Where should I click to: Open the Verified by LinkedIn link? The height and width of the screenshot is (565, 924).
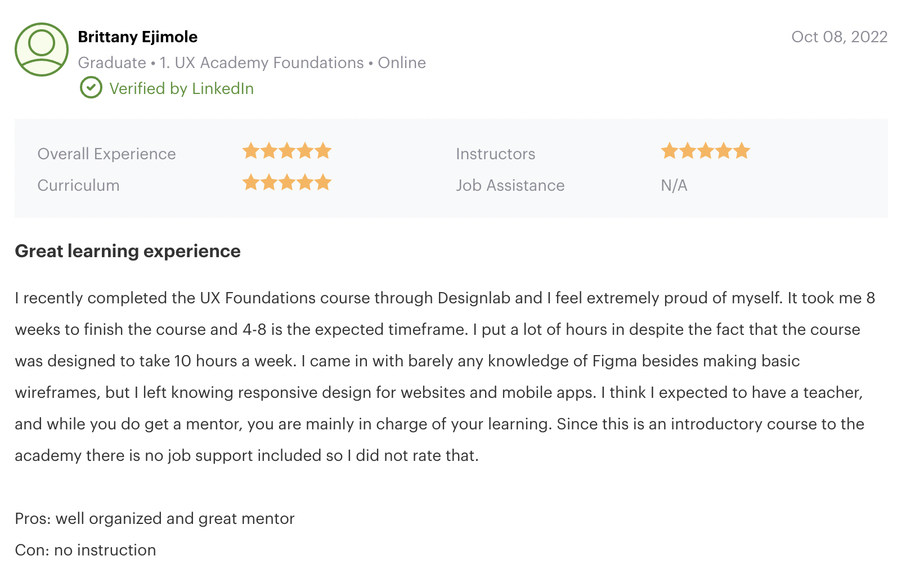tap(182, 88)
